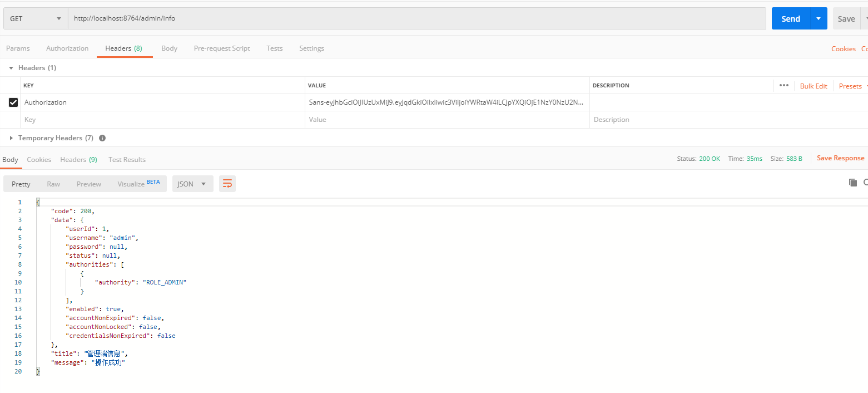868x393 pixels.
Task: Open the Bulk Edit link
Action: coord(814,86)
